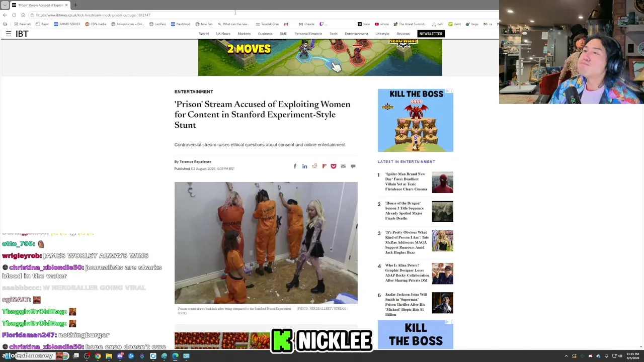Screen dimensions: 644x362
Task: Click the IBT site logo
Action: [22, 34]
